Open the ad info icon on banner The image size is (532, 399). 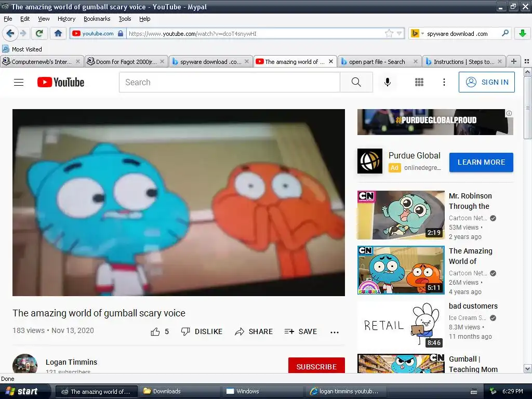point(509,113)
